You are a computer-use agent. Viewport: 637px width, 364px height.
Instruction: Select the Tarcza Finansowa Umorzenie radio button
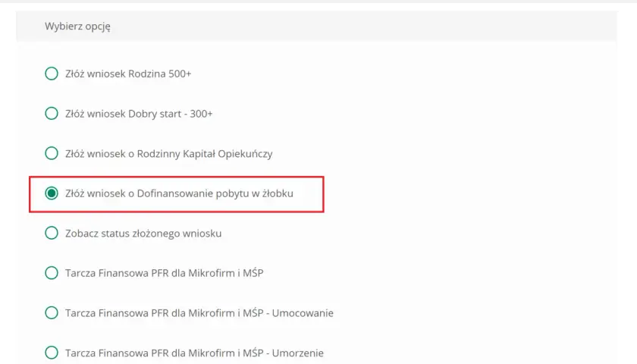pyautogui.click(x=52, y=353)
